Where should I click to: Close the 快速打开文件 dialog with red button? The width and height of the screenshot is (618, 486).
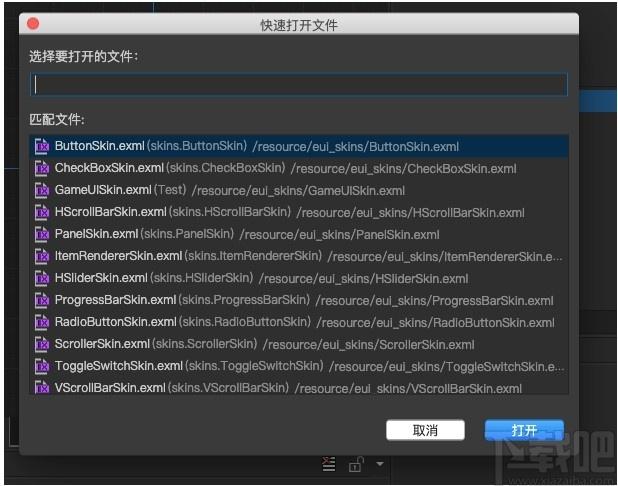[x=33, y=24]
